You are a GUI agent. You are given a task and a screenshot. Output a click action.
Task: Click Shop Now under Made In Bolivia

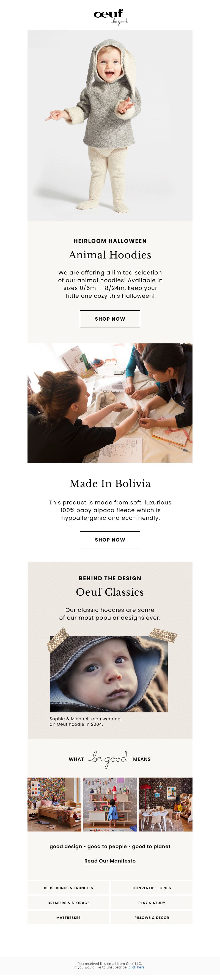click(x=110, y=540)
